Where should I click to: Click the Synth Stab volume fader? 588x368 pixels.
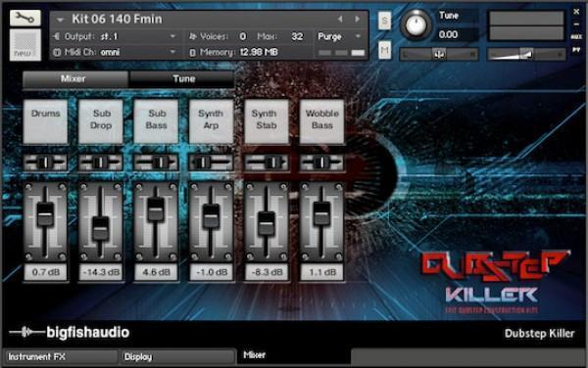267,223
